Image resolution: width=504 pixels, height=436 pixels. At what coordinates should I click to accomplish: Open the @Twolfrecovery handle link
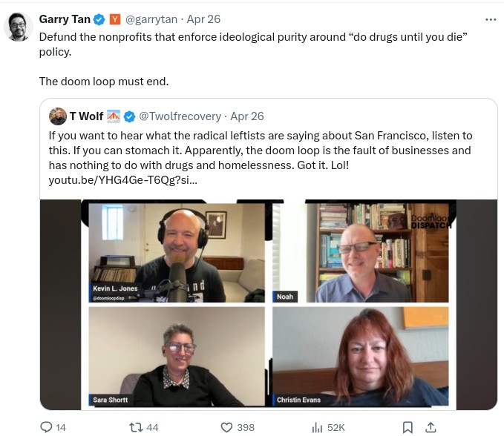(180, 116)
